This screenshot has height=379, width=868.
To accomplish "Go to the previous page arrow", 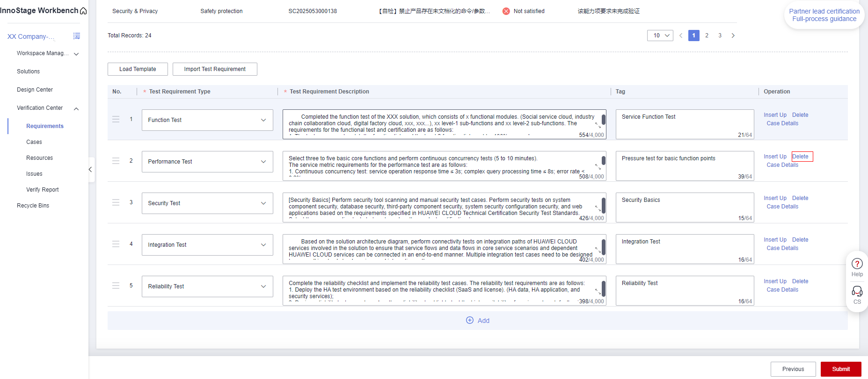I will tap(681, 36).
